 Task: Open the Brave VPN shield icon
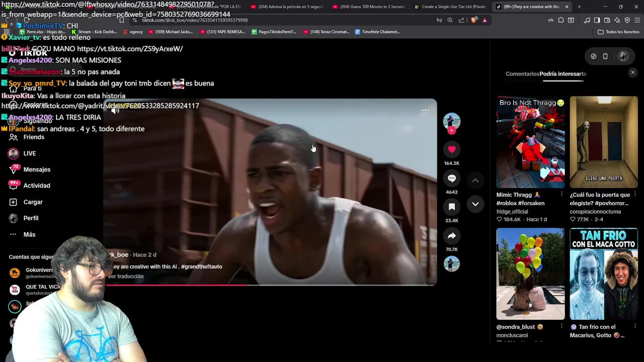(627, 20)
